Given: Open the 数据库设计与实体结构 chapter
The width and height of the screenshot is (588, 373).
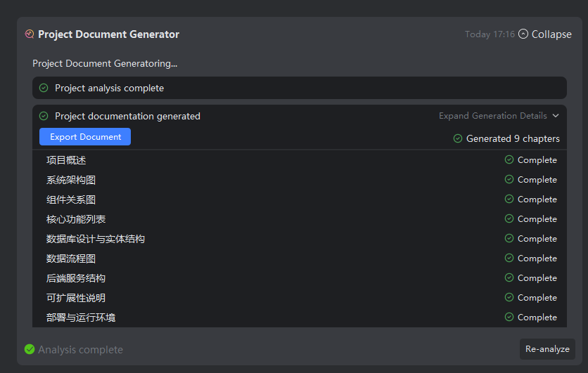Looking at the screenshot, I should (x=96, y=239).
